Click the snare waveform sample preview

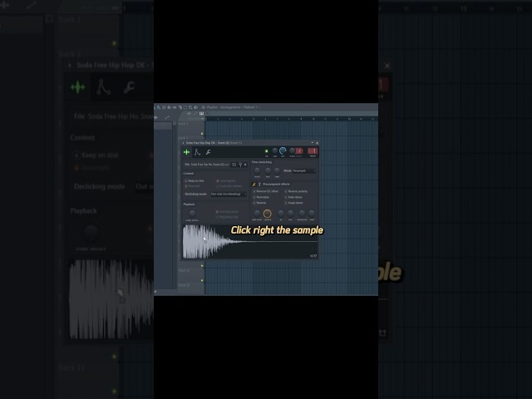point(250,241)
